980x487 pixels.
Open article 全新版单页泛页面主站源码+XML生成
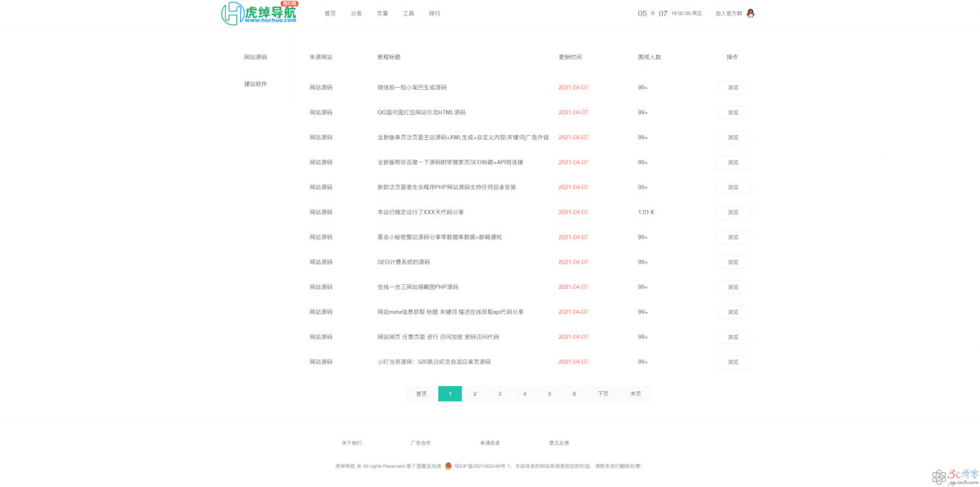tap(463, 138)
